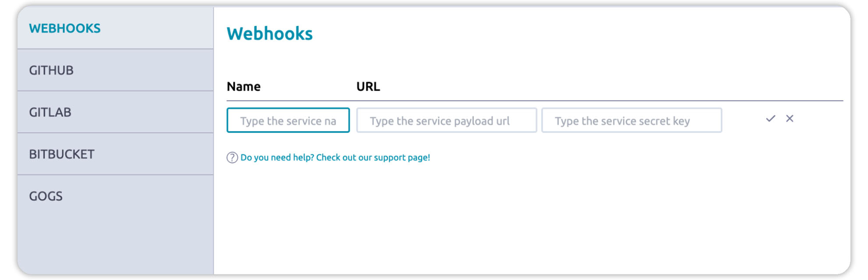The height and width of the screenshot is (280, 868).
Task: Click into the service payload url field
Action: coord(446,121)
